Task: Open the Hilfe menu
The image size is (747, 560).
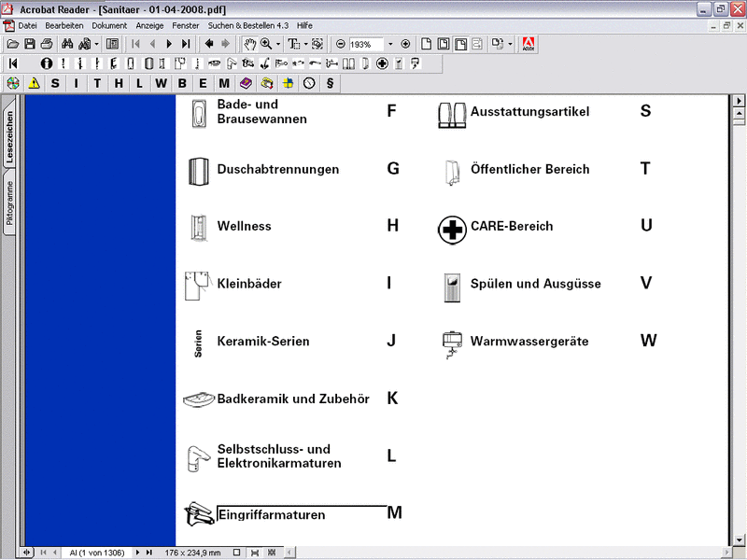Action: pyautogui.click(x=305, y=26)
